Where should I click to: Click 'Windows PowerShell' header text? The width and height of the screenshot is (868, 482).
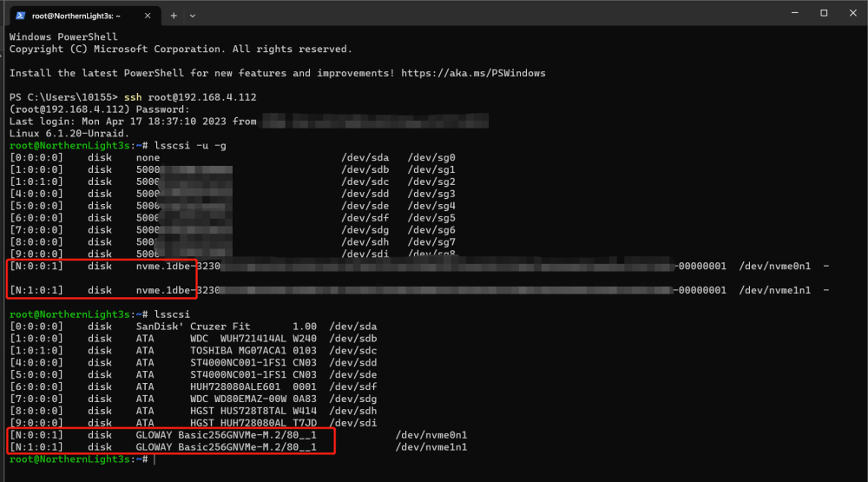click(63, 37)
